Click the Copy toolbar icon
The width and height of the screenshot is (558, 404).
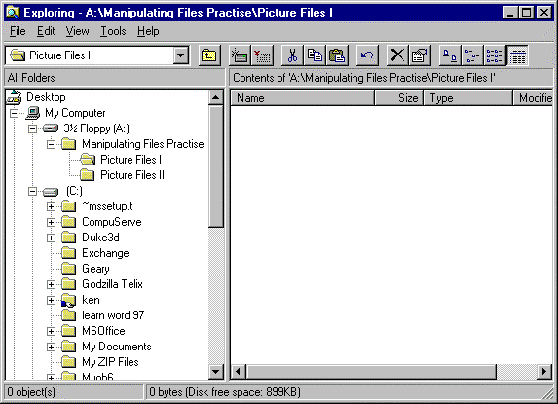(x=315, y=56)
